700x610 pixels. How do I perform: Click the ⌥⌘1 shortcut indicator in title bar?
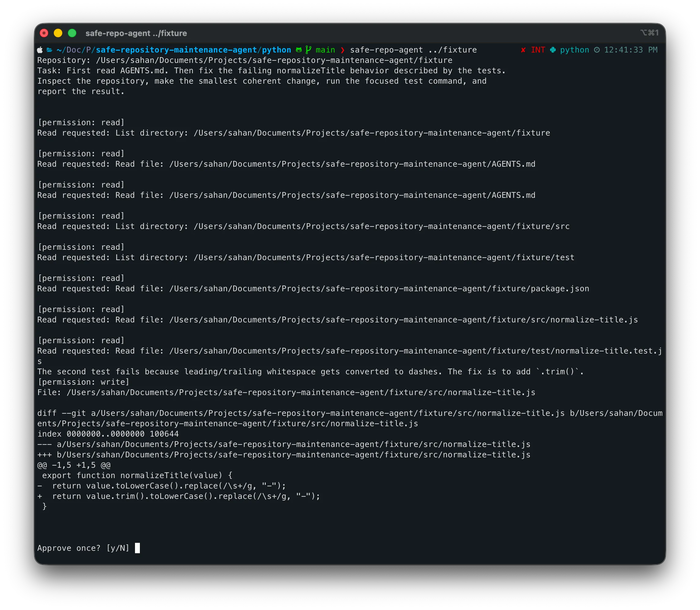pyautogui.click(x=649, y=33)
